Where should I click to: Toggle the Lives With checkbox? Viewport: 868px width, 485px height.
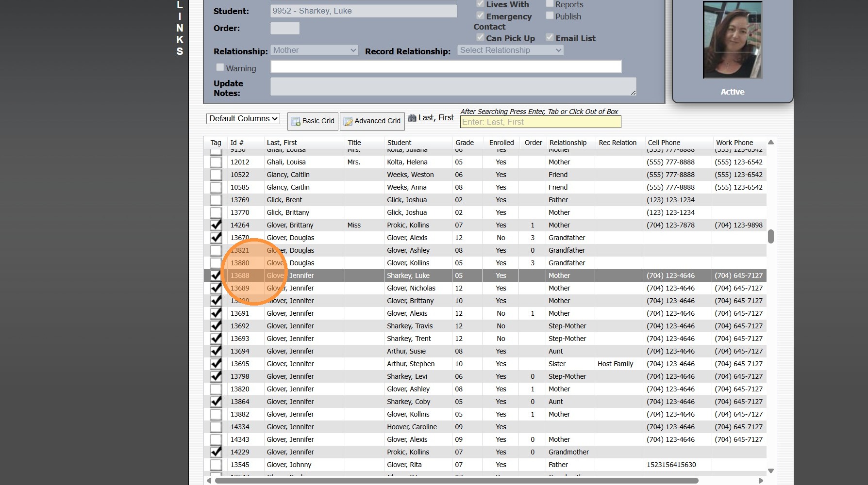tap(480, 4)
